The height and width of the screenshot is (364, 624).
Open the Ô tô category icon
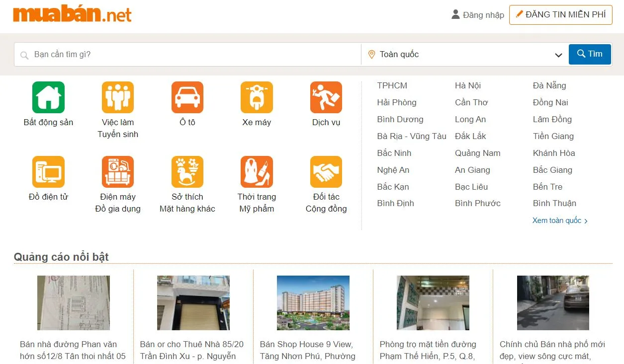[x=187, y=97]
